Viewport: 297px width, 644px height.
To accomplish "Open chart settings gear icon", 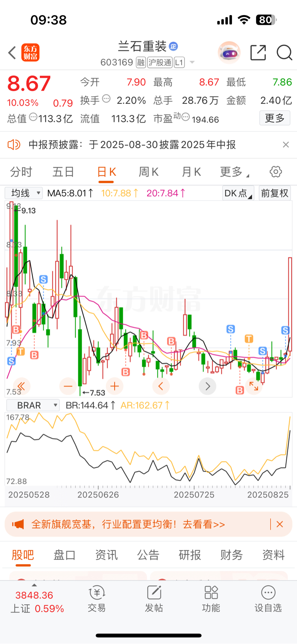I will tap(276, 172).
